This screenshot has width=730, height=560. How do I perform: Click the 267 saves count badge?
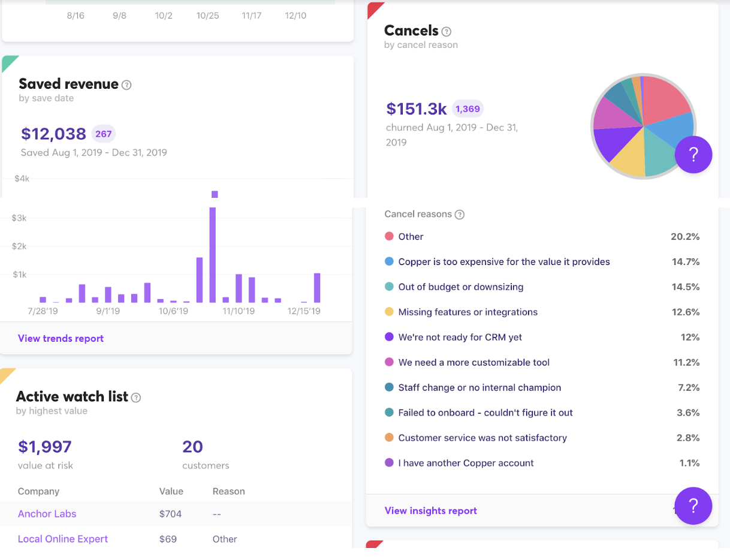pos(104,134)
